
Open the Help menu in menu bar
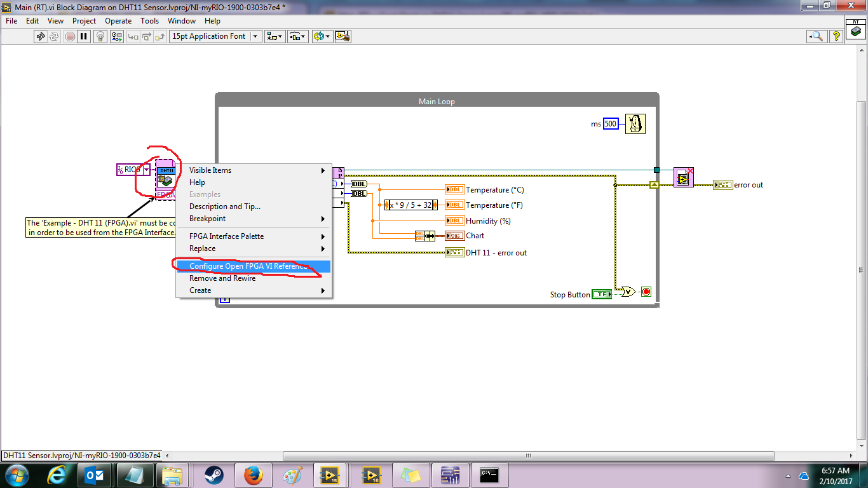[212, 21]
